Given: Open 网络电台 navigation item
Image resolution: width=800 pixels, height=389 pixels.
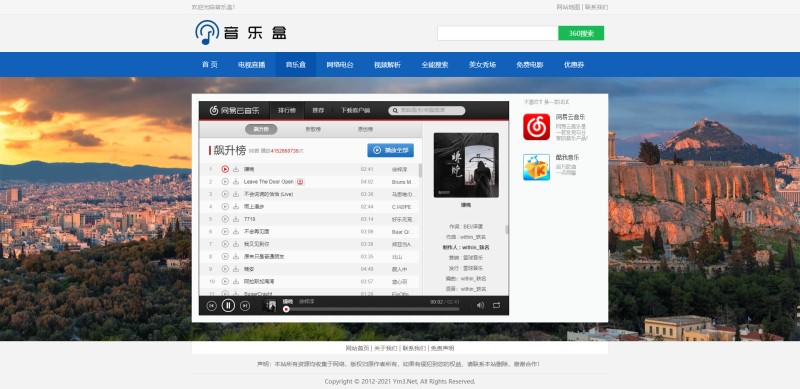Looking at the screenshot, I should pyautogui.click(x=340, y=65).
